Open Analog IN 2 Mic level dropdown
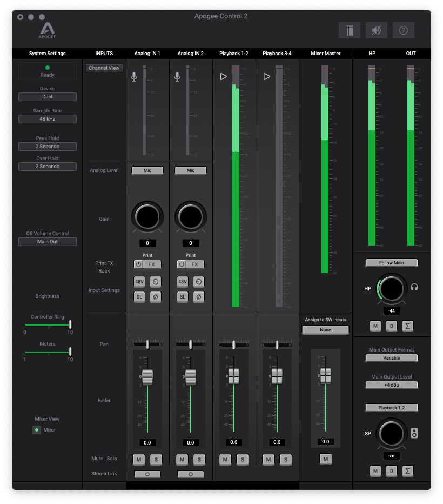 pyautogui.click(x=191, y=170)
